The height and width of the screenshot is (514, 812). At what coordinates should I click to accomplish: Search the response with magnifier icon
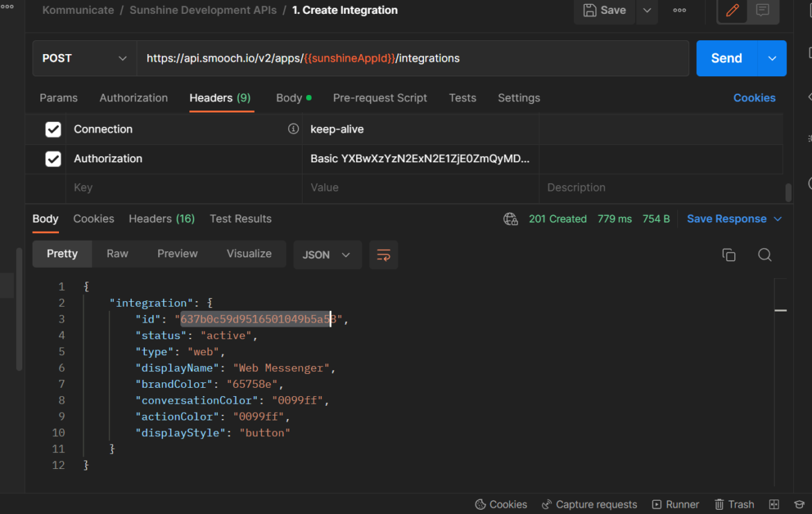click(765, 255)
